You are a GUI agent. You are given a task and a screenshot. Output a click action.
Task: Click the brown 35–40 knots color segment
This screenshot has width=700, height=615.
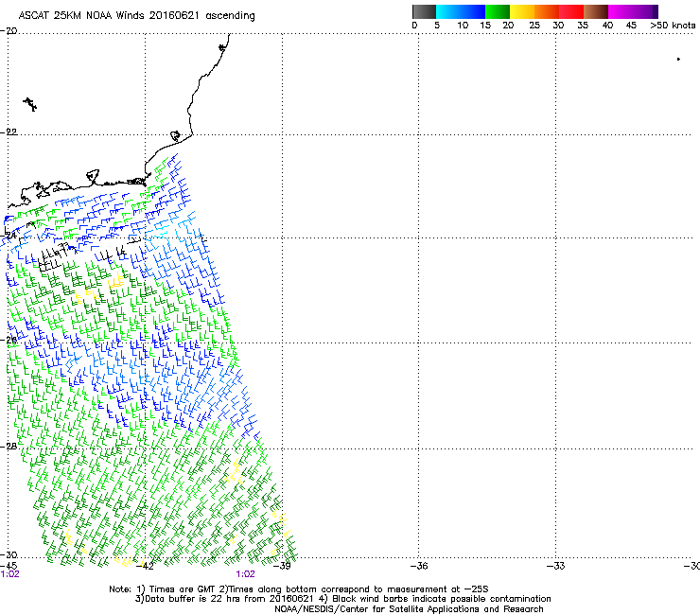(596, 11)
